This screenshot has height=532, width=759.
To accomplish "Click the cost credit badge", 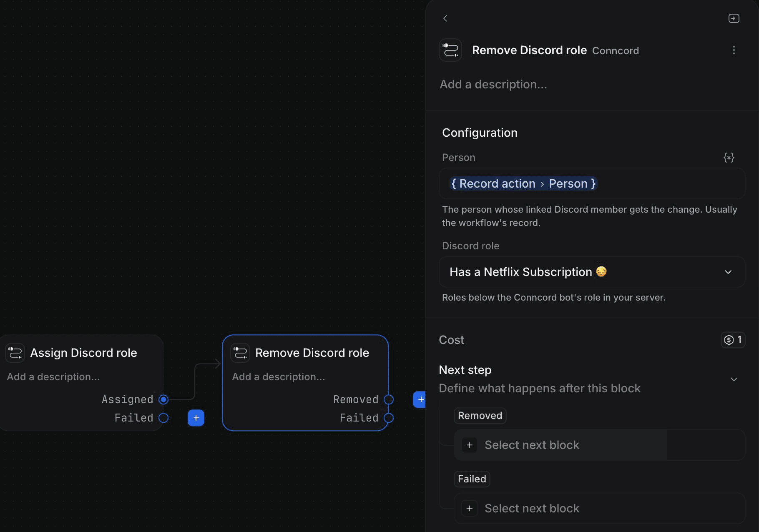I will tap(733, 340).
